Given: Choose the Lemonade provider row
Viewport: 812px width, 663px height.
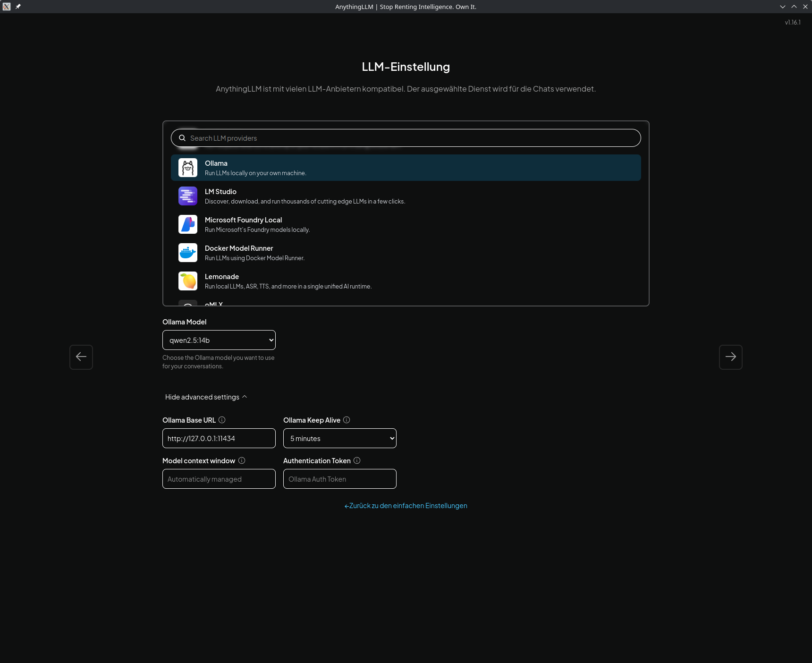Looking at the screenshot, I should tap(406, 281).
